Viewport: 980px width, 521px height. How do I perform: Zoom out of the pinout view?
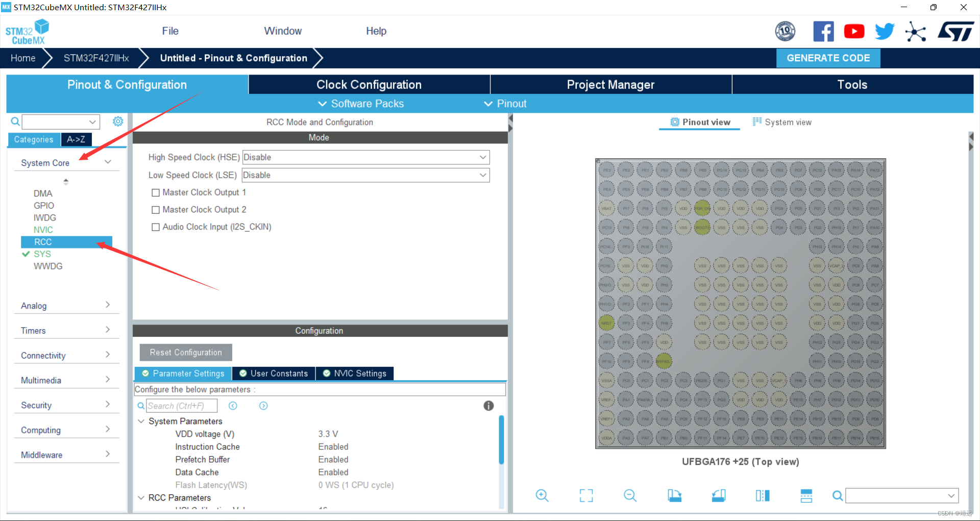tap(630, 495)
